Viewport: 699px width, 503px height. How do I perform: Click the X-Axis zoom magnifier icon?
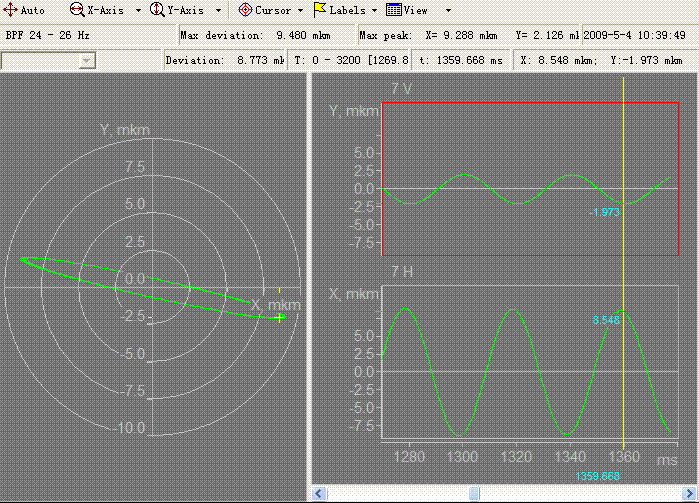tap(77, 9)
